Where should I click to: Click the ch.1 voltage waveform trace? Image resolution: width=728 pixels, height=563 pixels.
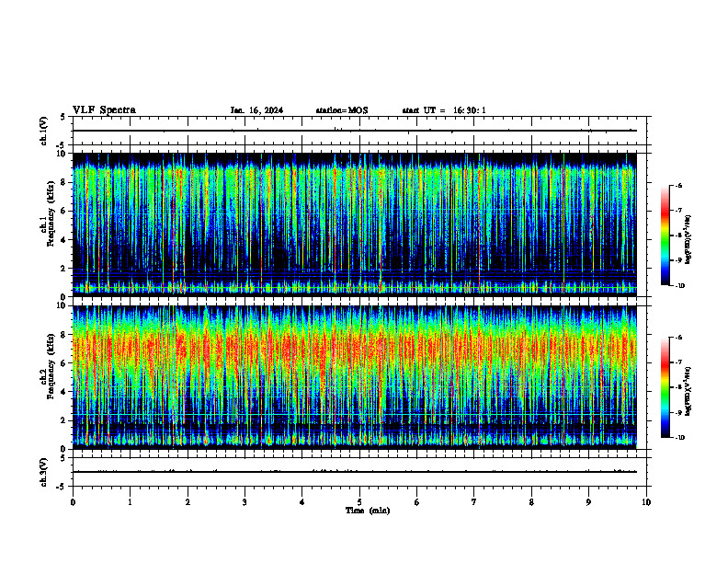click(355, 131)
